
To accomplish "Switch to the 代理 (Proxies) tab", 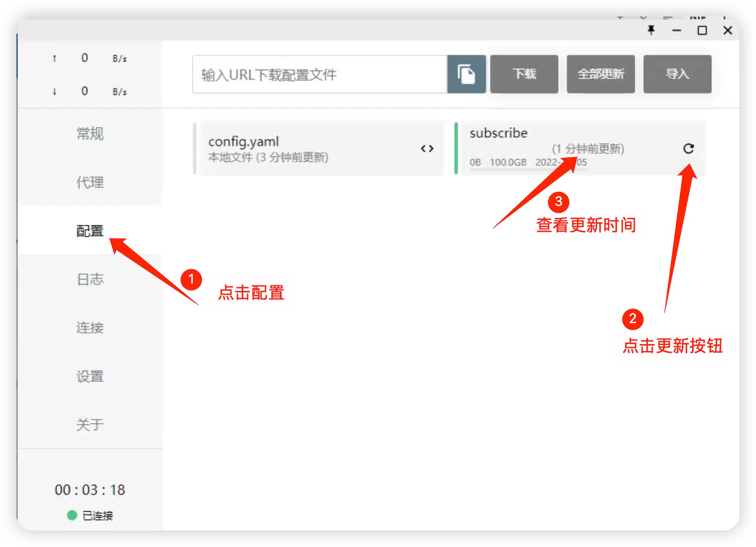I will click(x=90, y=182).
